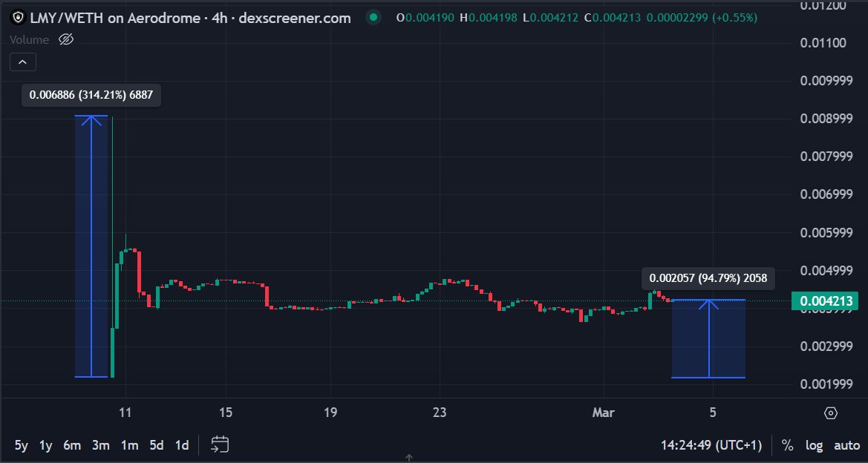Toggle log scale mode
868x463 pixels.
[814, 444]
